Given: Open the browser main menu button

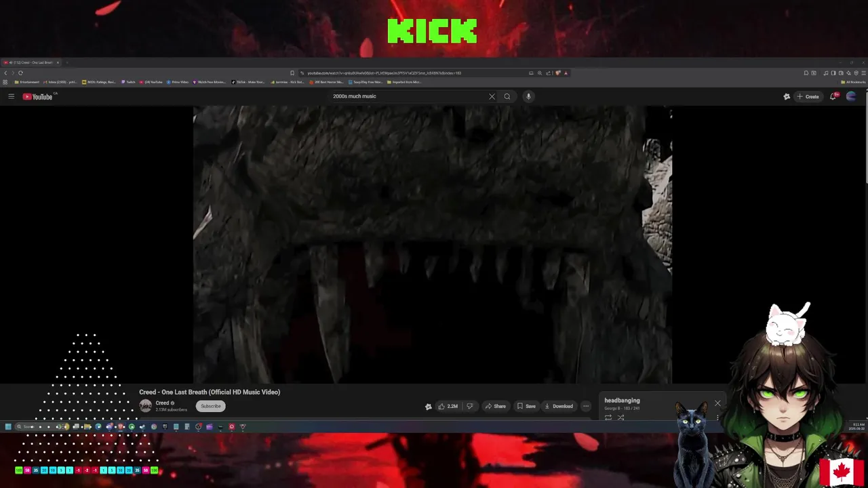Looking at the screenshot, I should coord(864,73).
